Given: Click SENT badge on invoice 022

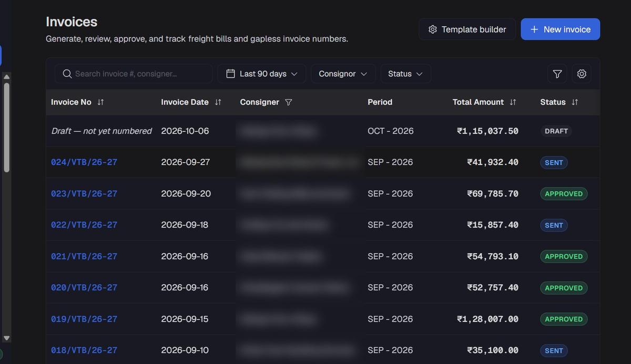Looking at the screenshot, I should click(554, 225).
